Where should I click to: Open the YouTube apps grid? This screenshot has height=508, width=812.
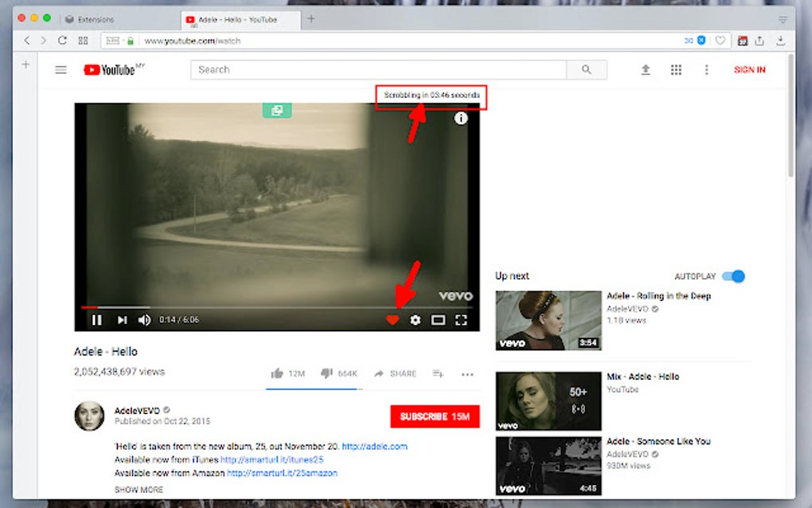pyautogui.click(x=676, y=70)
